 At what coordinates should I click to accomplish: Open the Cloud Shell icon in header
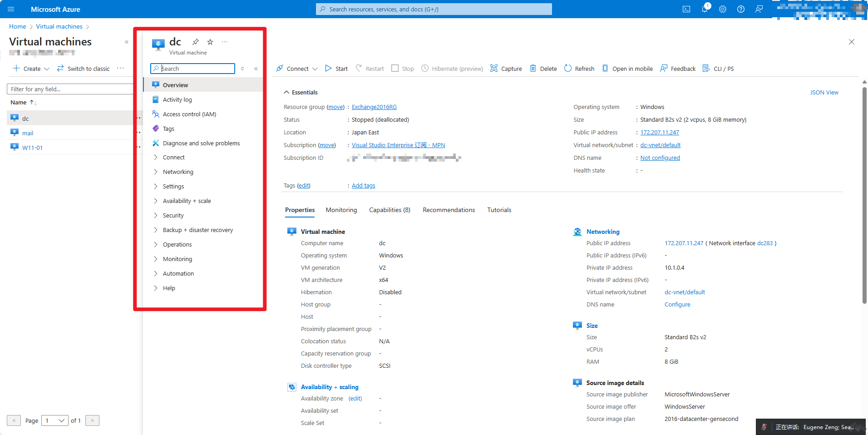tap(686, 9)
